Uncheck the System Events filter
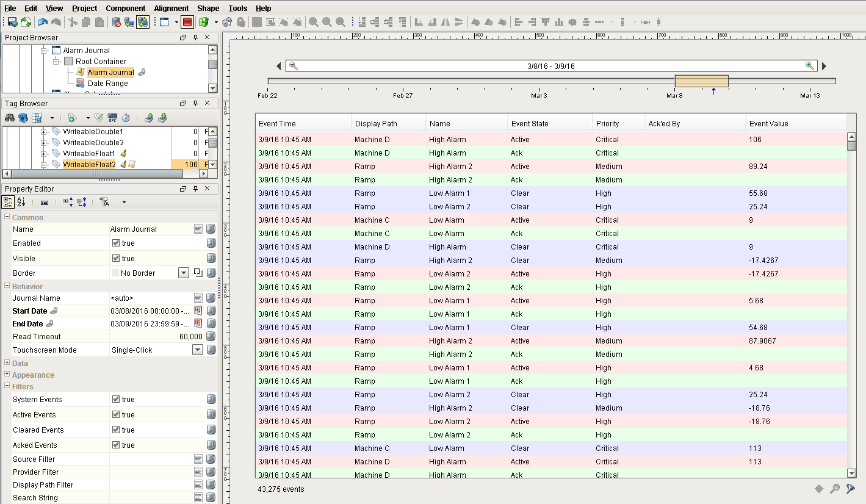 (x=115, y=399)
